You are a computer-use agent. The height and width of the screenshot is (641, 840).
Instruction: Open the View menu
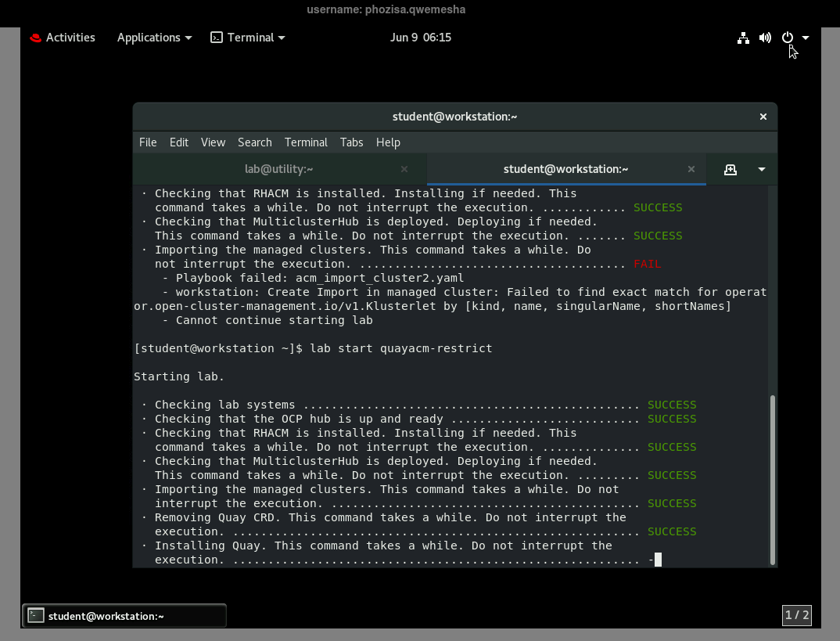pos(213,142)
